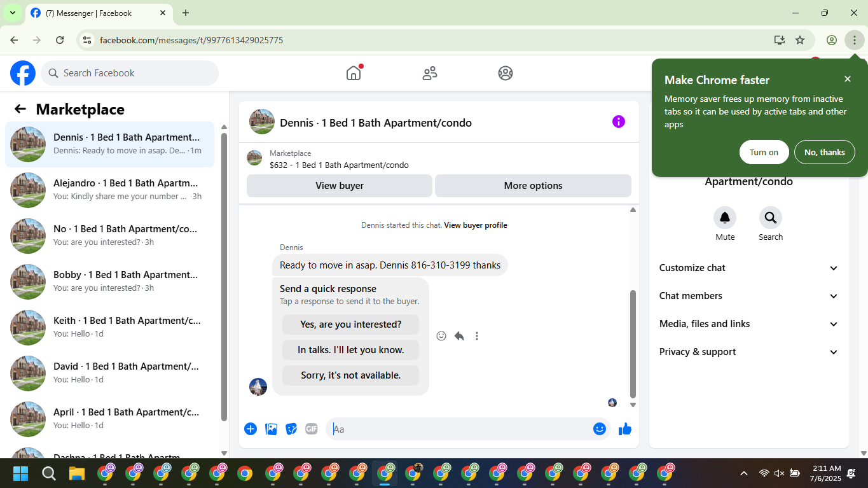Open the View buyer profile link

pos(476,225)
